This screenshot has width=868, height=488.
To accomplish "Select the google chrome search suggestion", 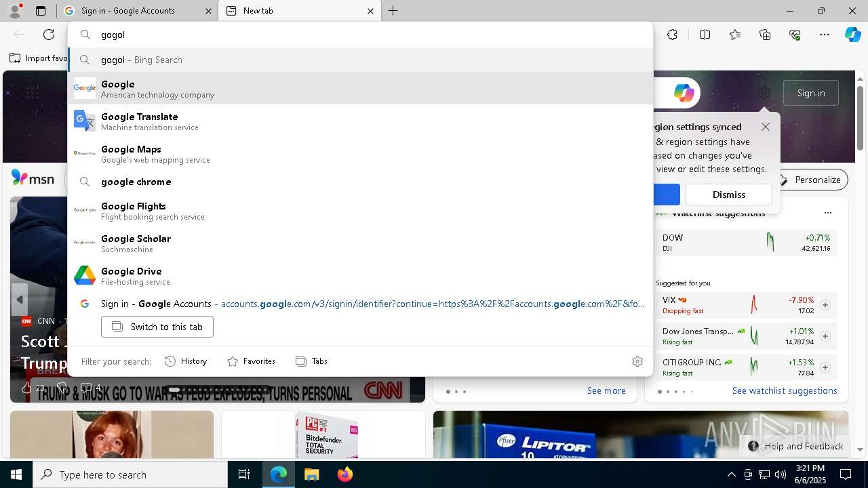I will (361, 182).
